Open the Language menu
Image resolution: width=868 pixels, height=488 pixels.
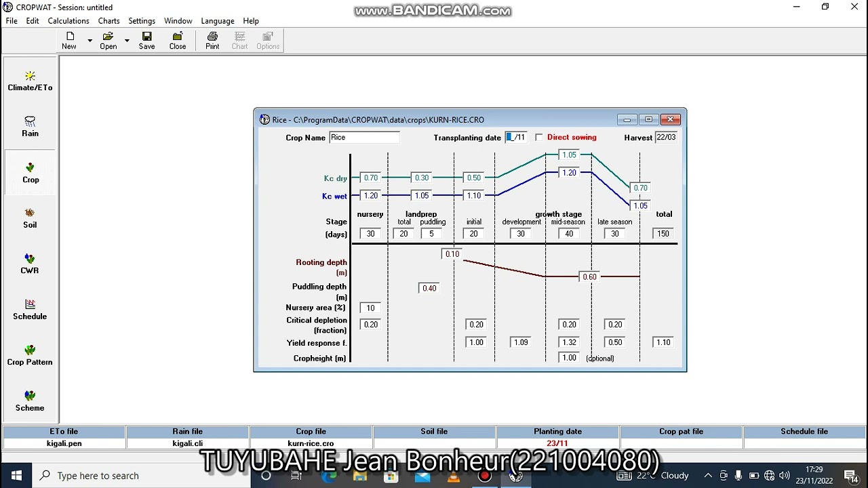tap(218, 21)
